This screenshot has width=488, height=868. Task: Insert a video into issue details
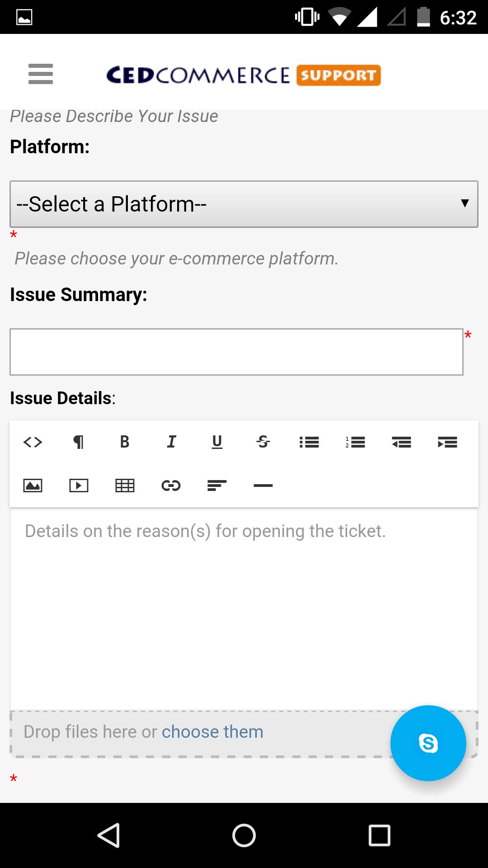79,486
